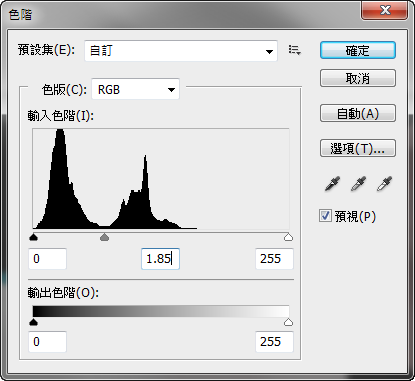
Task: Click the input highlight field 255
Action: click(274, 259)
